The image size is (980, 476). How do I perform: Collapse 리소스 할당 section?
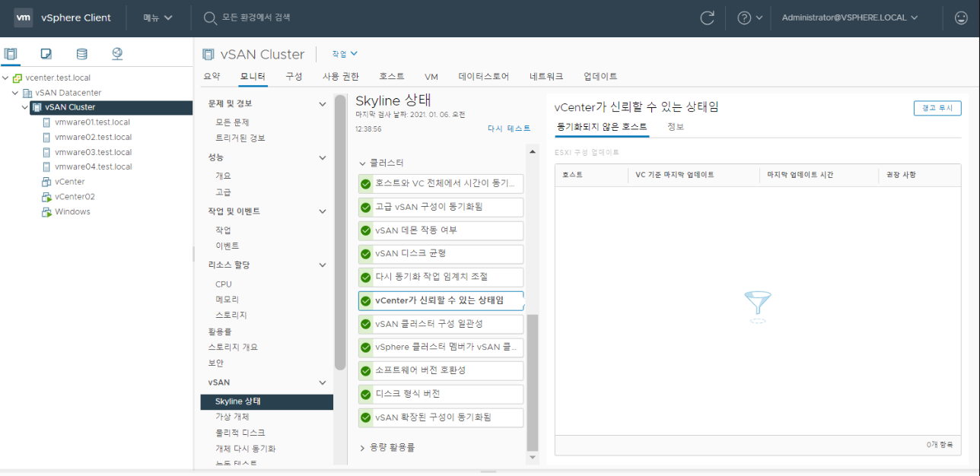coord(323,265)
